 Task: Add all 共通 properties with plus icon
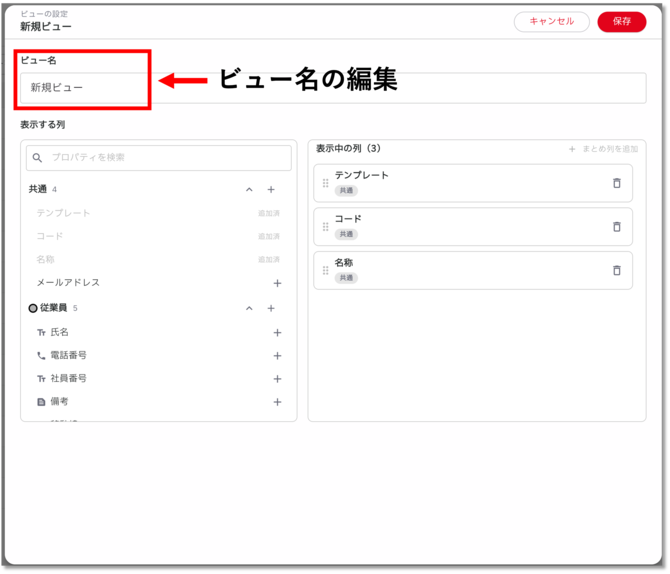click(x=271, y=189)
